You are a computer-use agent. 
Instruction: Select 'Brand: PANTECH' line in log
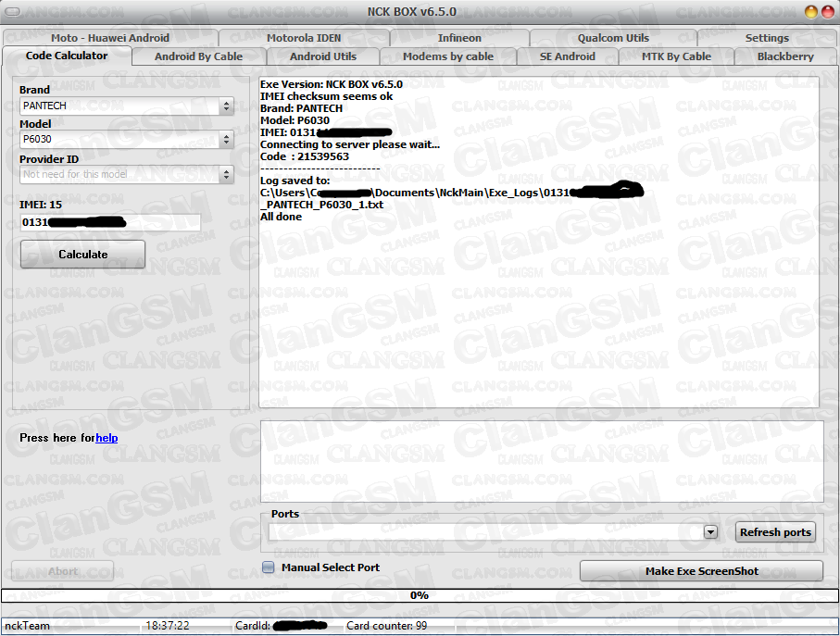coord(301,108)
